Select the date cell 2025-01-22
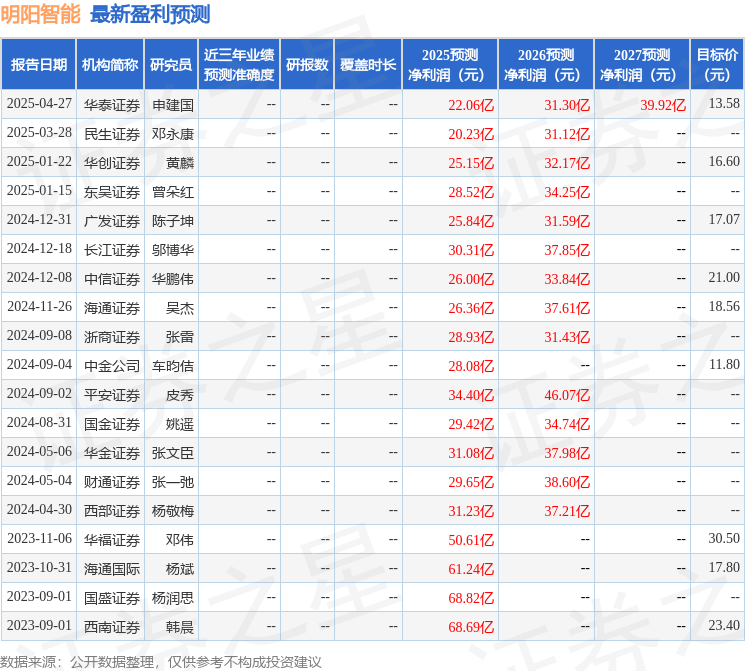Screen dimensions: 745x671 coord(39,162)
